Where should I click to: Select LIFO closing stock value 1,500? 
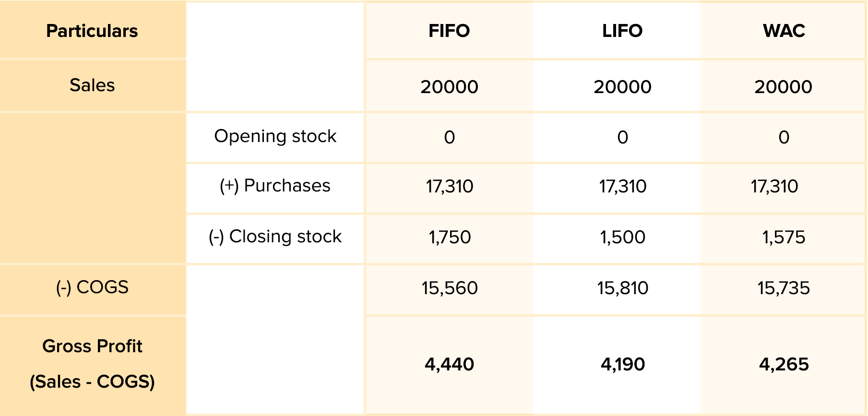[622, 237]
